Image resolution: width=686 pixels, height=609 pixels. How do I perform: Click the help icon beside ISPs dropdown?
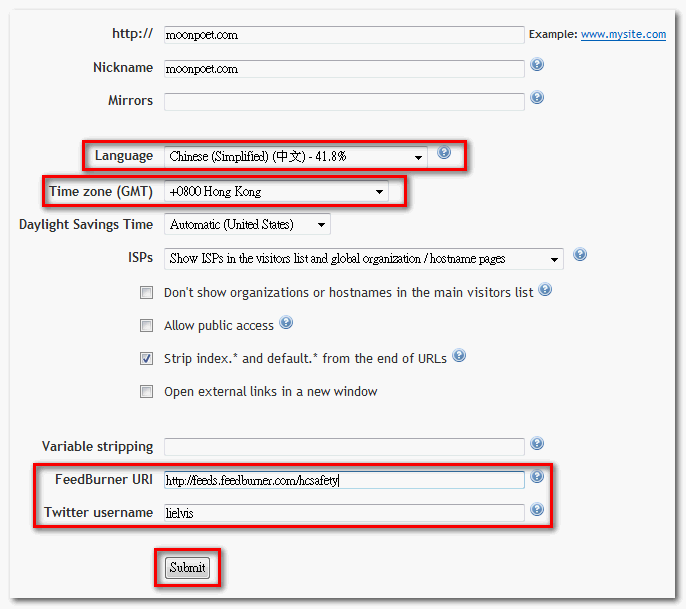point(580,256)
